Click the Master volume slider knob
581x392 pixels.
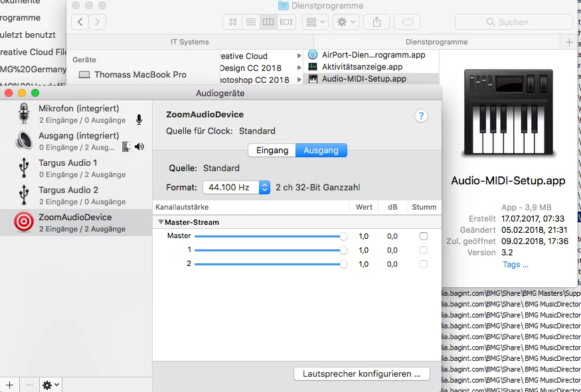(343, 236)
